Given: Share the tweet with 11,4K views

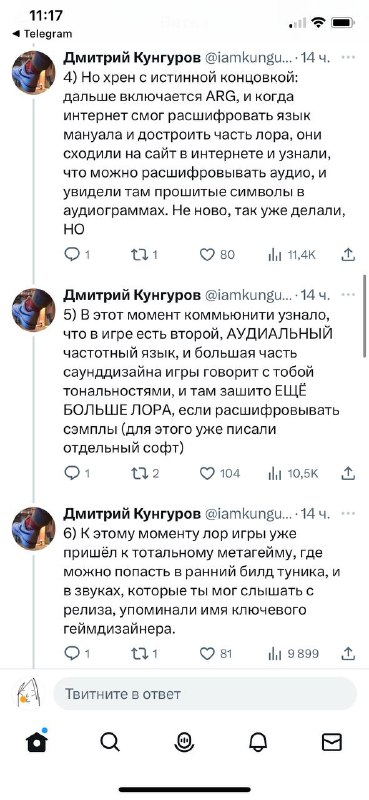Looking at the screenshot, I should coord(348,254).
